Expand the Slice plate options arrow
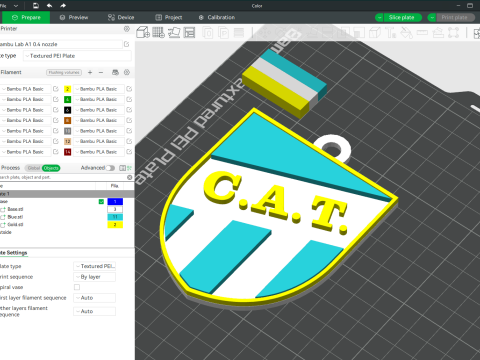 tap(379, 17)
